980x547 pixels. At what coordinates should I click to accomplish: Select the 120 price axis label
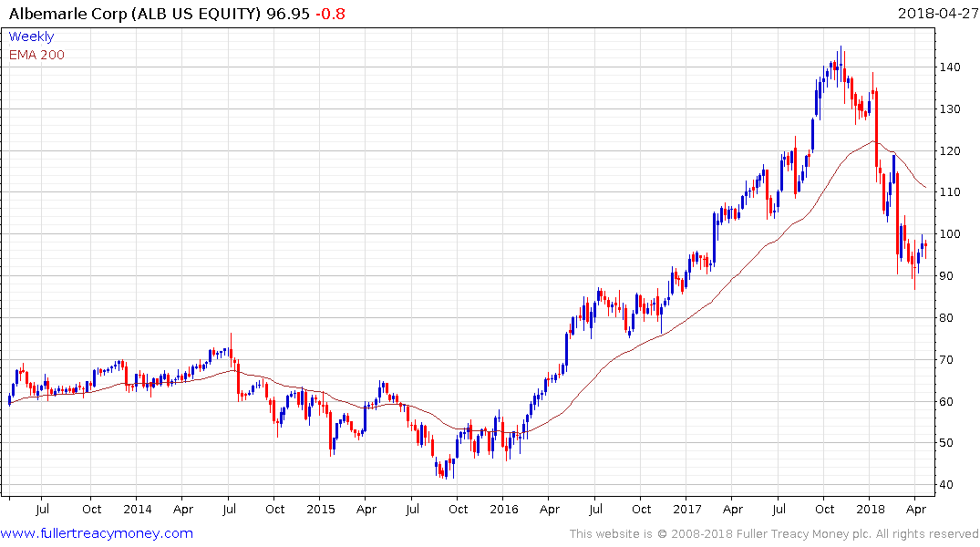click(x=950, y=151)
